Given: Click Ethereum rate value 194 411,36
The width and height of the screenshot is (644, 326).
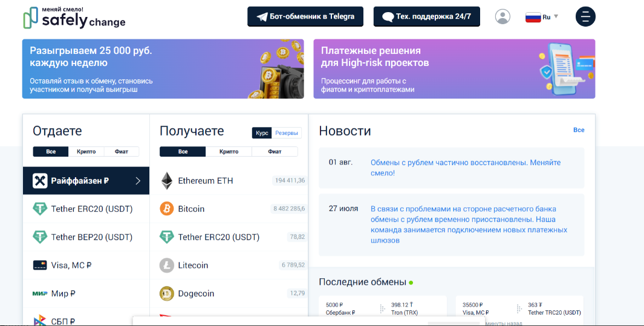Looking at the screenshot, I should coord(290,180).
